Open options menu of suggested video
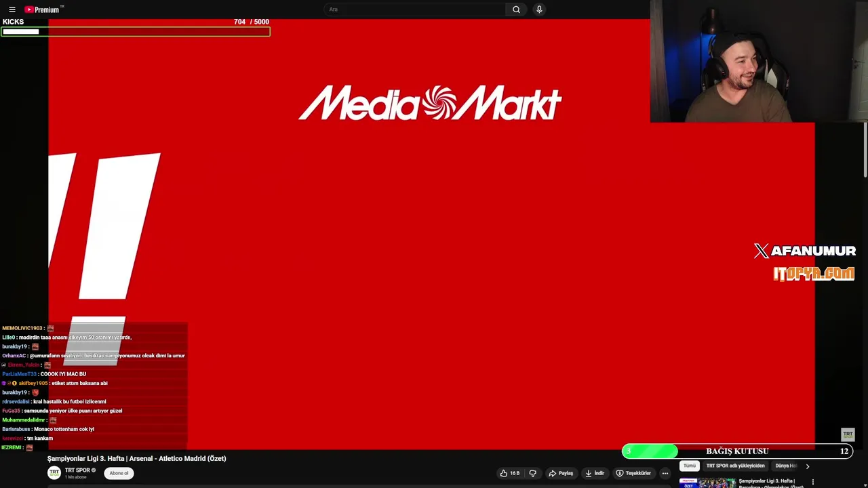 coord(812,483)
